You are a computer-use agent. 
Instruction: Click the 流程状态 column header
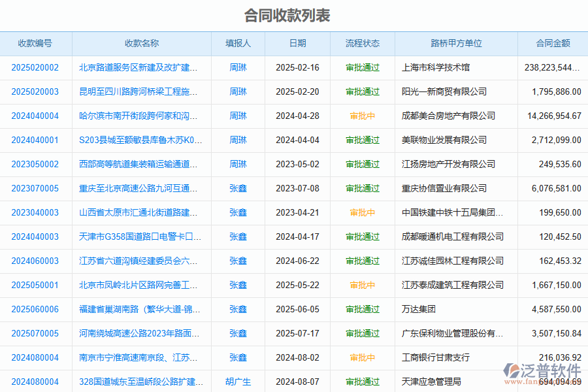click(363, 43)
